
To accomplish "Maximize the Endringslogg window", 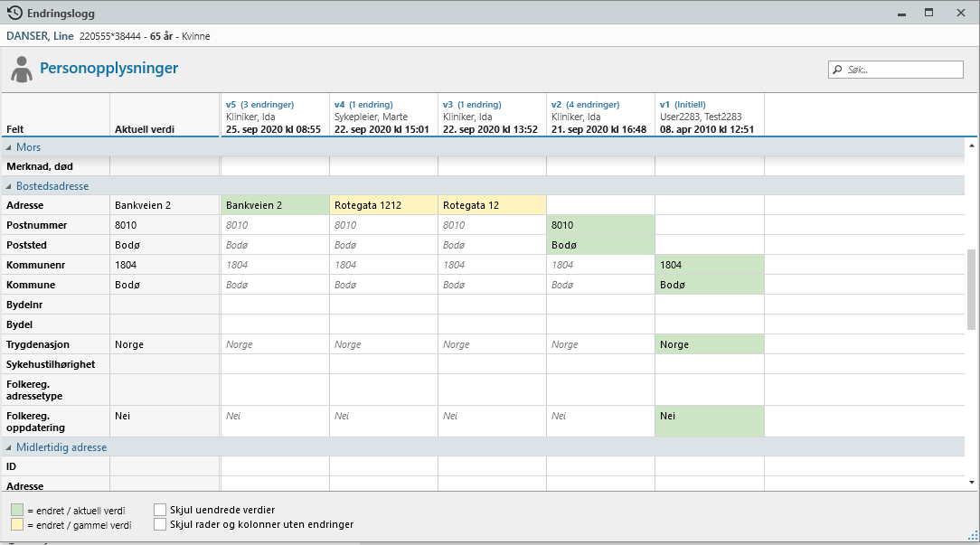I will click(928, 14).
